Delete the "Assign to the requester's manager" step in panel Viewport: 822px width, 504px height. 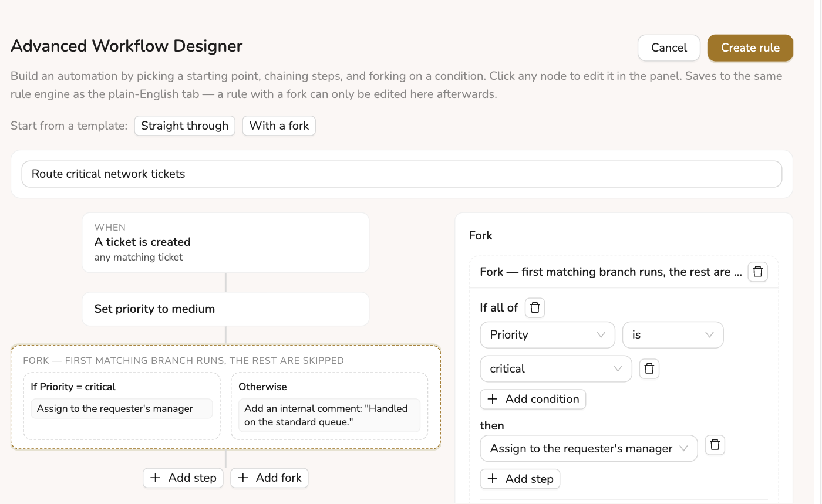[x=715, y=445]
